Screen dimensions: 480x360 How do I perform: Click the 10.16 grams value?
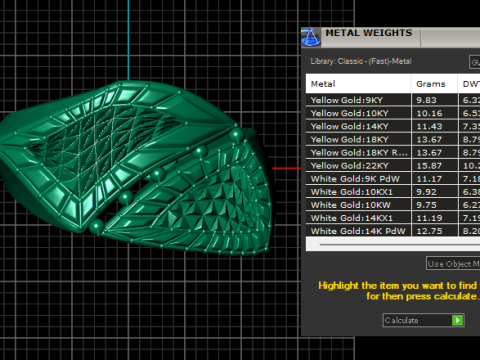(429, 113)
